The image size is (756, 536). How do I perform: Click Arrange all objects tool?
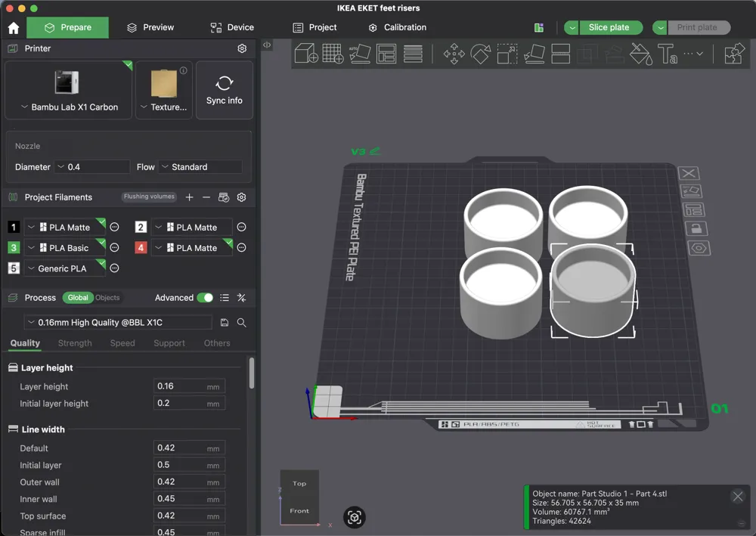pyautogui.click(x=386, y=54)
